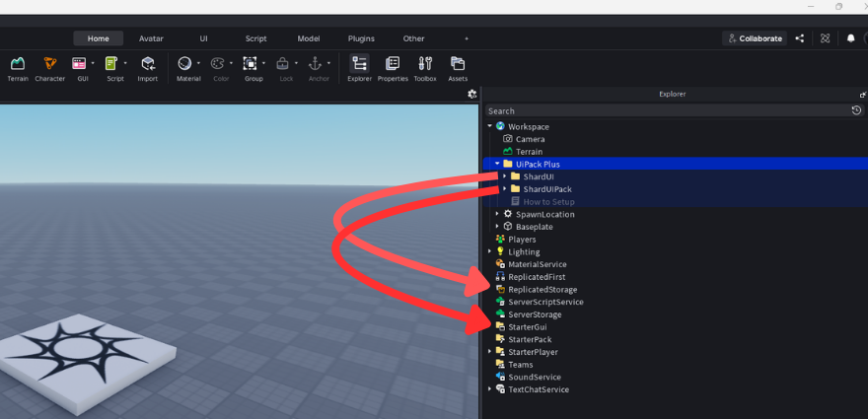Click the Material tool icon
Image resolution: width=868 pixels, height=419 pixels.
[x=184, y=64]
